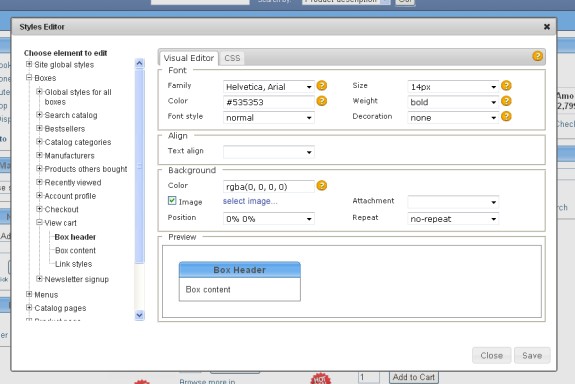Image resolution: width=575 pixels, height=384 pixels.
Task: Expand Site global styles node
Action: [29, 64]
